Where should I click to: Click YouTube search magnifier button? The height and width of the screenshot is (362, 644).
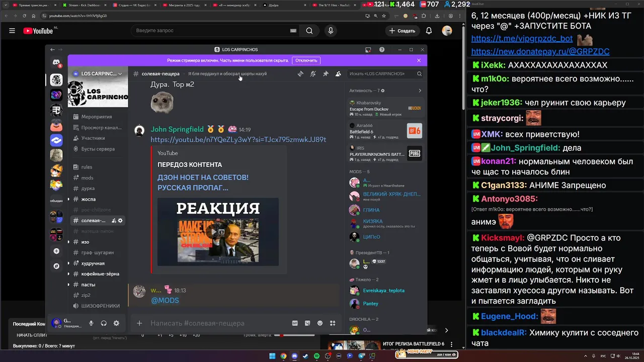[309, 31]
